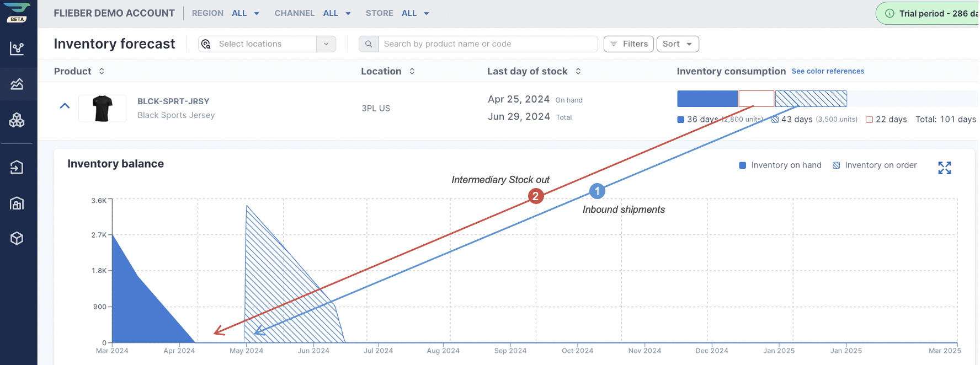Sort by Last day of stock column
The image size is (980, 365).
[x=534, y=71]
